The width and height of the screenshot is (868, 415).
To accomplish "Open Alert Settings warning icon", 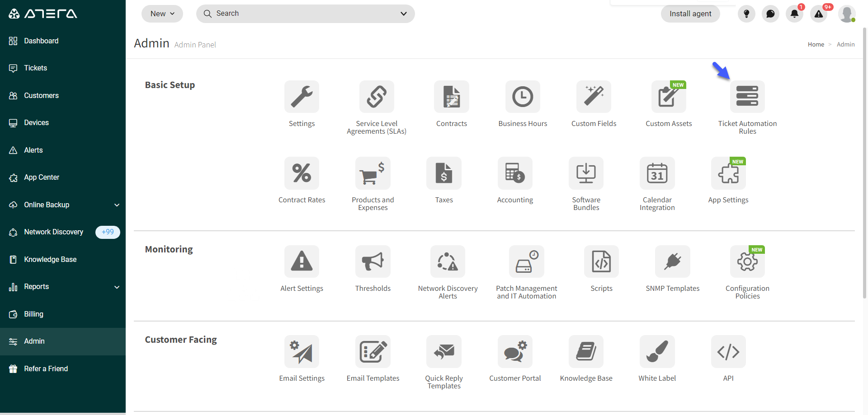I will [302, 261].
